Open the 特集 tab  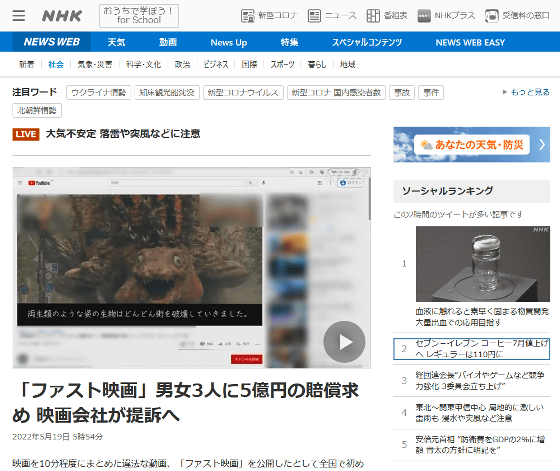click(x=289, y=42)
